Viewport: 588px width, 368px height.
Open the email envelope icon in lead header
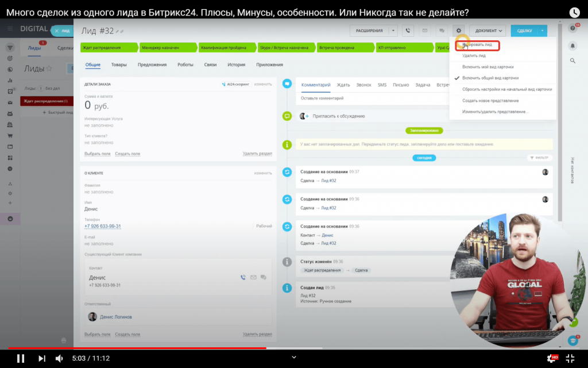[x=425, y=31]
